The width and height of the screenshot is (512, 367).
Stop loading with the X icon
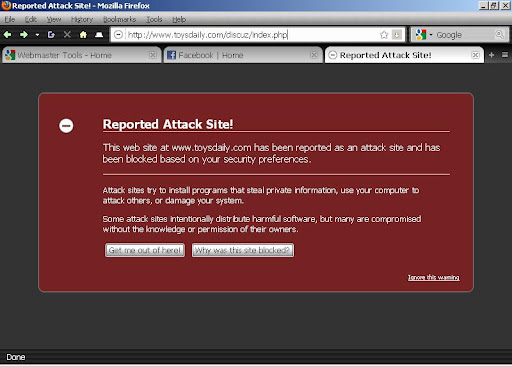click(67, 34)
